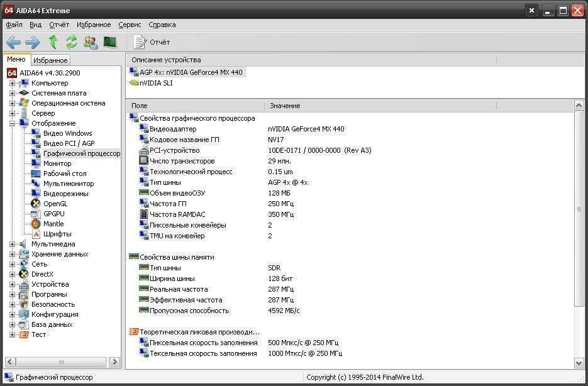
Task: Click the GPGPU icon in tree
Action: pos(36,214)
